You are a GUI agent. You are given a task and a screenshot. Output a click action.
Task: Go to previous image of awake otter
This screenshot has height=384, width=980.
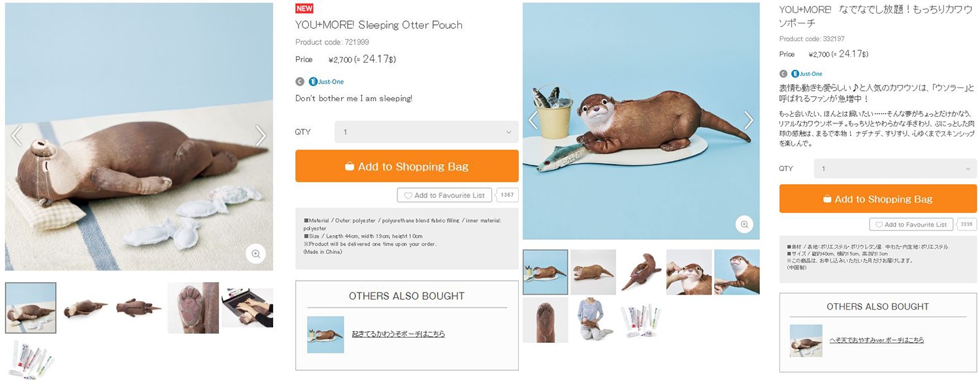[533, 120]
